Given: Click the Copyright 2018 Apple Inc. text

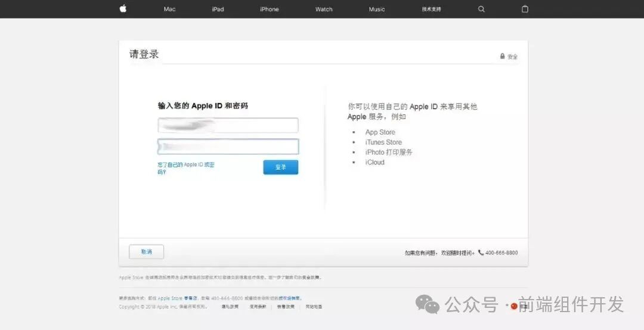Looking at the screenshot, I should tap(163, 307).
